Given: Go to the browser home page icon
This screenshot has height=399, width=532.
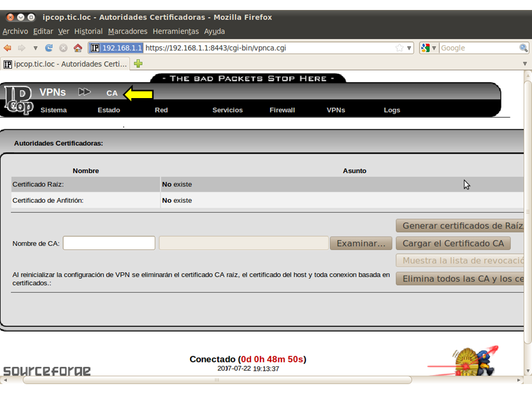Looking at the screenshot, I should pos(78,48).
